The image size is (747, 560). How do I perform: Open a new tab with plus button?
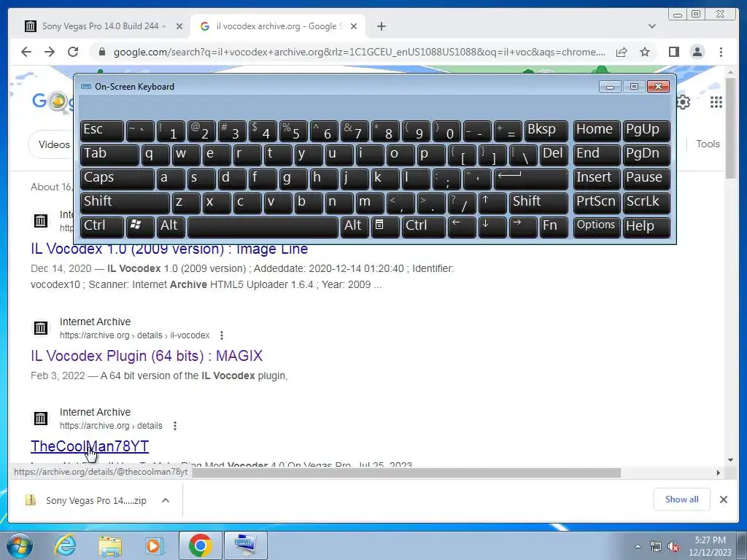pos(381,26)
